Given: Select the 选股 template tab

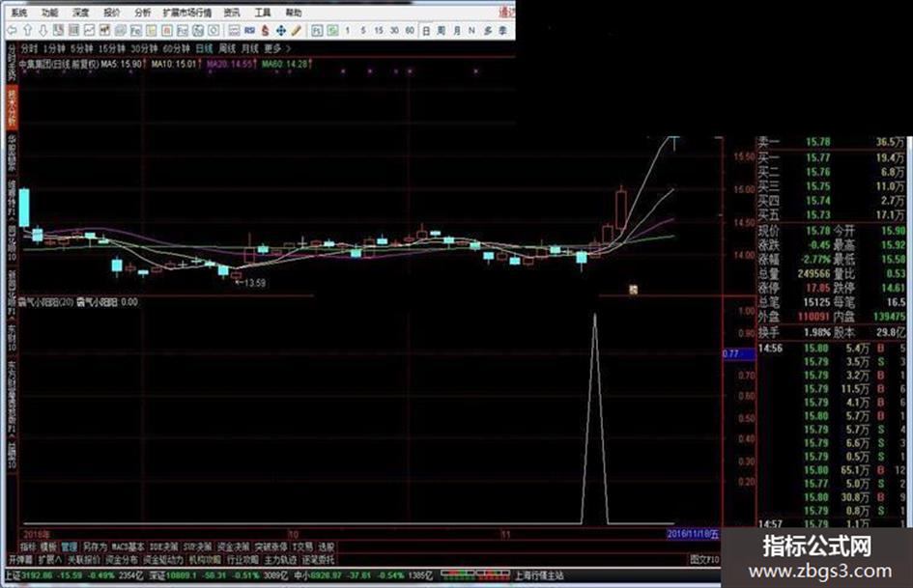Looking at the screenshot, I should coord(327,546).
